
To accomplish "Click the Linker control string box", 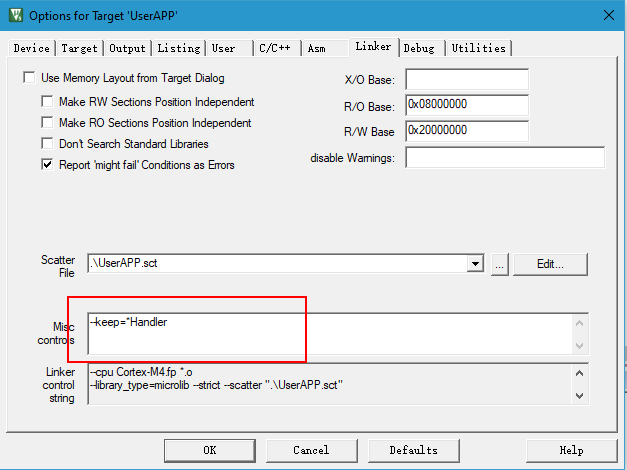I will 330,384.
